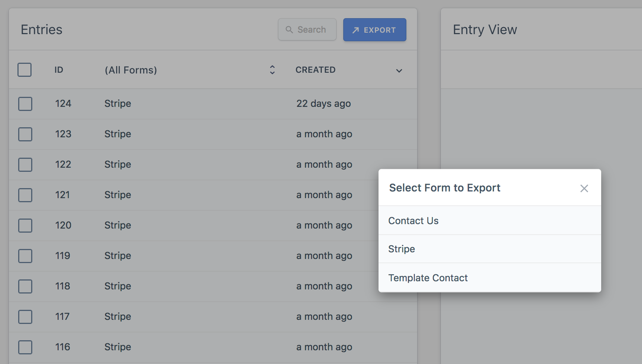The height and width of the screenshot is (364, 642).
Task: Click the X to dismiss the export dialog
Action: click(584, 188)
